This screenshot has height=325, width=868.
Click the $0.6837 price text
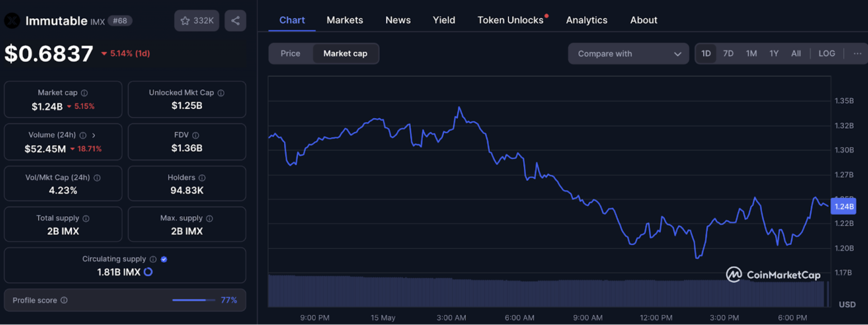click(49, 54)
